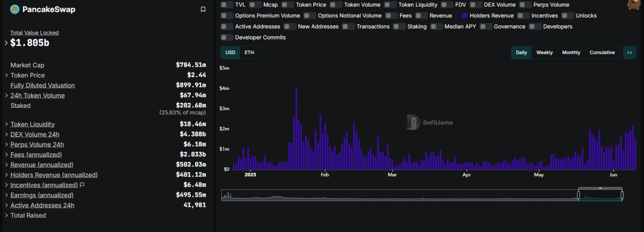
Task: Click the left handle of range slider
Action: [579, 195]
